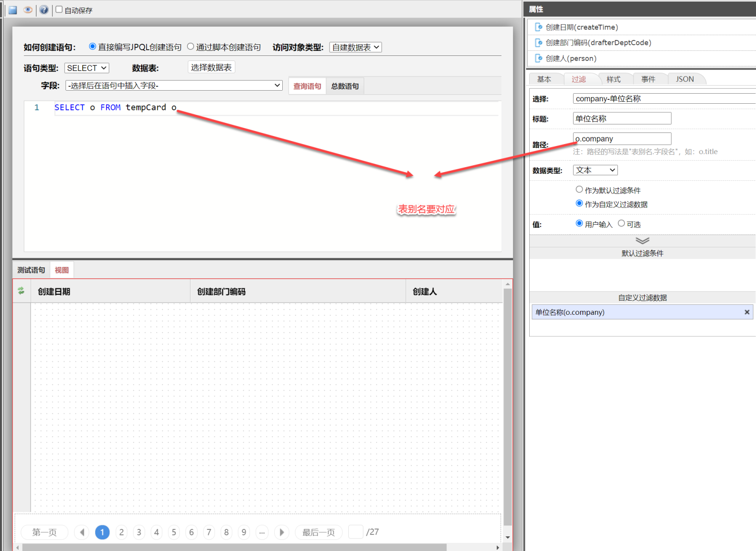Open help via question mark icon

click(x=44, y=10)
